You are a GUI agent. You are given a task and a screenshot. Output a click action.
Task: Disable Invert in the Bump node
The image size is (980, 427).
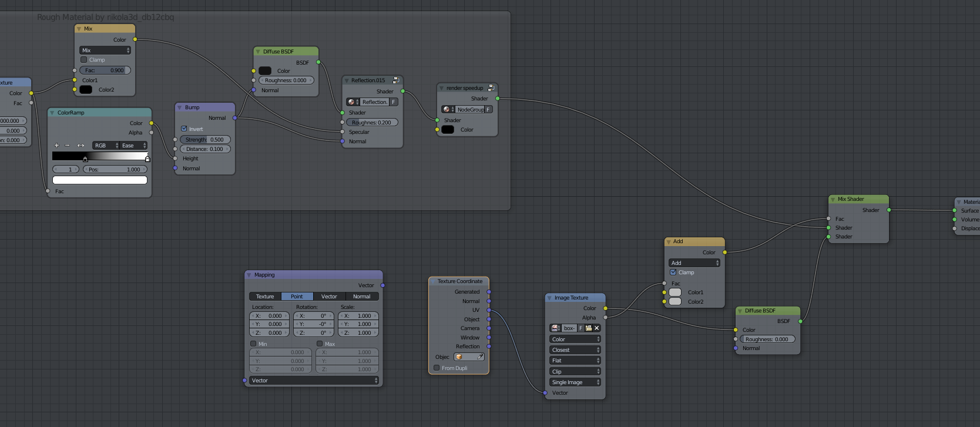tap(184, 129)
